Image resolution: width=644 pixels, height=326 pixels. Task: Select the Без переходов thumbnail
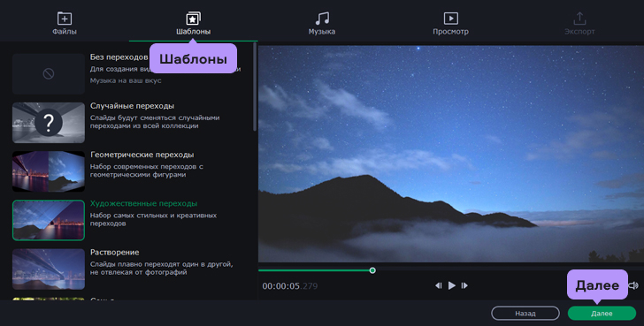[49, 74]
